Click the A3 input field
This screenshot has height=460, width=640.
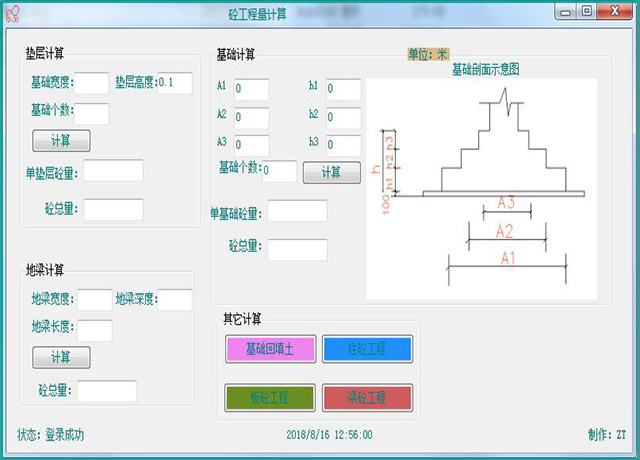[252, 145]
